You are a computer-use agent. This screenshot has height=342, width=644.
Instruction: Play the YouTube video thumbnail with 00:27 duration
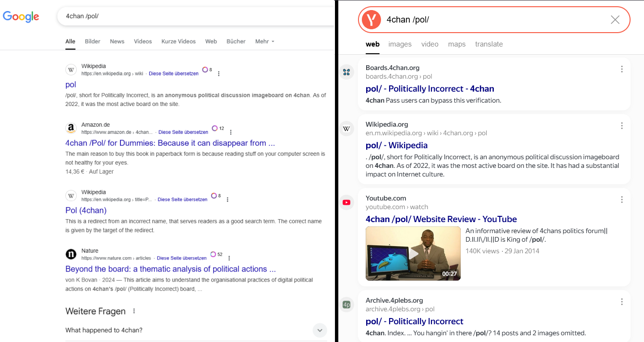pyautogui.click(x=413, y=254)
